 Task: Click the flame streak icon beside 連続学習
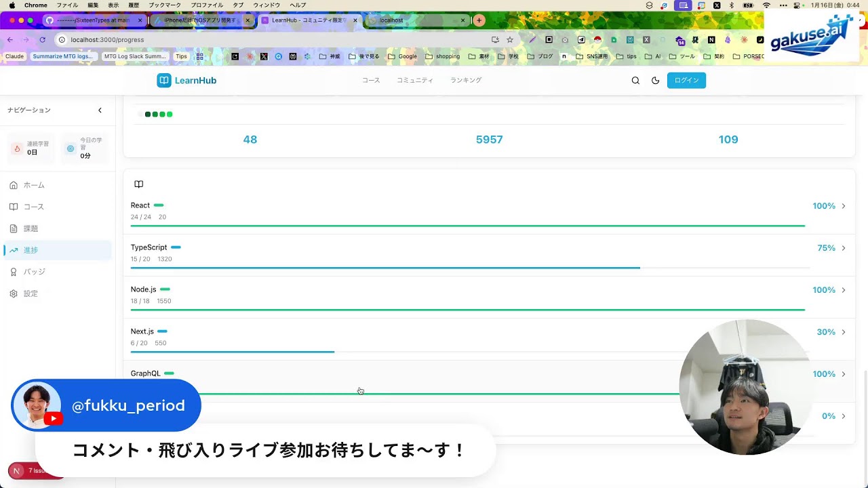click(17, 148)
